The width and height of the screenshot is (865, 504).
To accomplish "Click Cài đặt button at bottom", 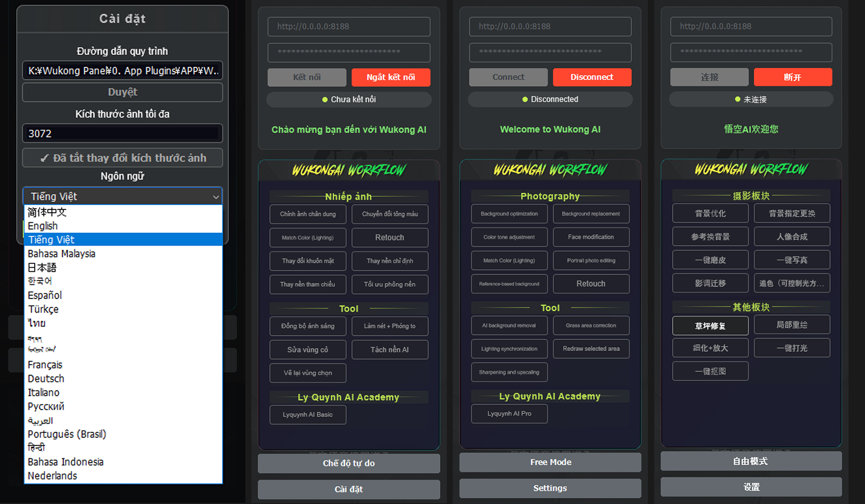I will tap(349, 489).
